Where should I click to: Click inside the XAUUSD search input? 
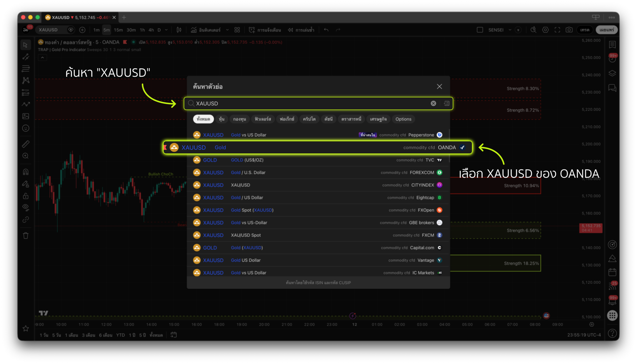[x=300, y=103]
